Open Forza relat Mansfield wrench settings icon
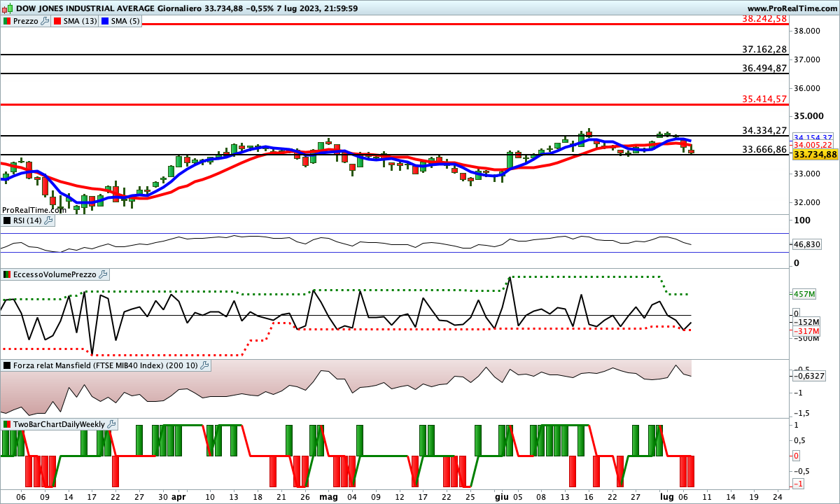The width and height of the screenshot is (840, 504). 204,365
